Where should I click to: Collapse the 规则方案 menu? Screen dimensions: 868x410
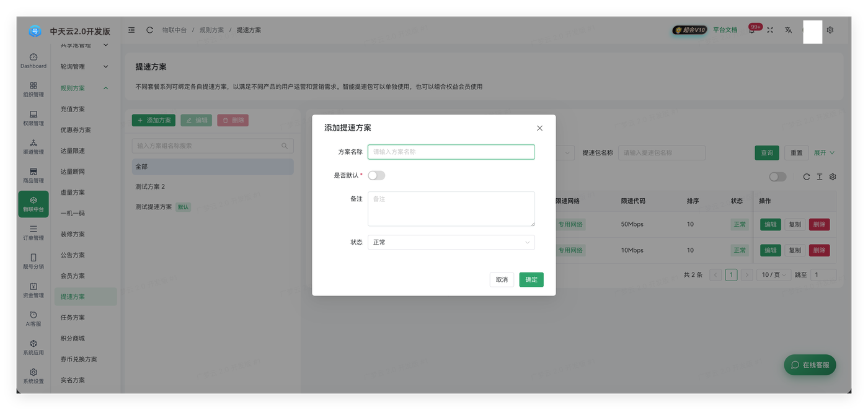84,88
